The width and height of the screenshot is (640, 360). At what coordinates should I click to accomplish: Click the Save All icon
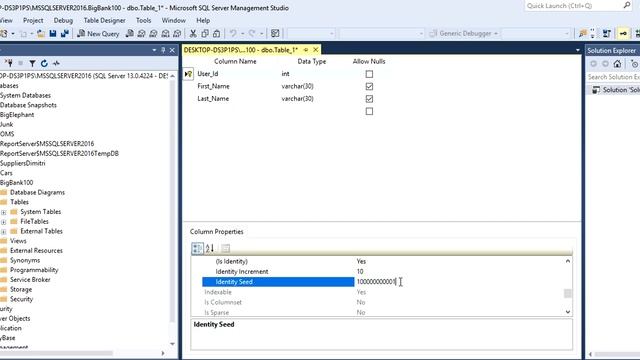coord(64,33)
